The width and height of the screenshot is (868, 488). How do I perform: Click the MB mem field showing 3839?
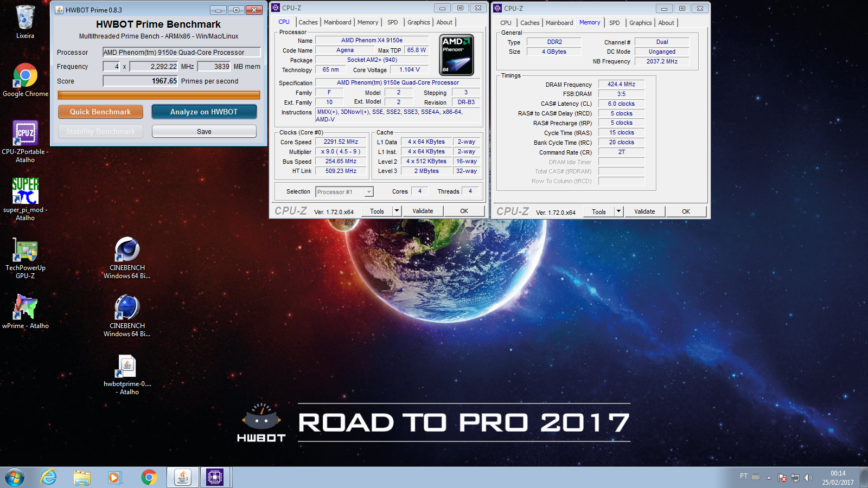214,66
